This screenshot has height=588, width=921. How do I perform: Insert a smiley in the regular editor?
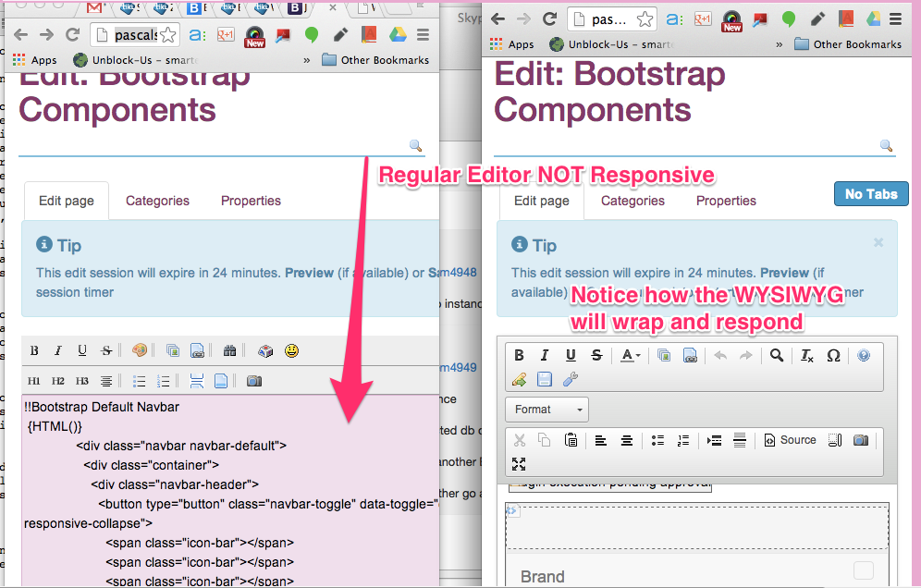291,350
